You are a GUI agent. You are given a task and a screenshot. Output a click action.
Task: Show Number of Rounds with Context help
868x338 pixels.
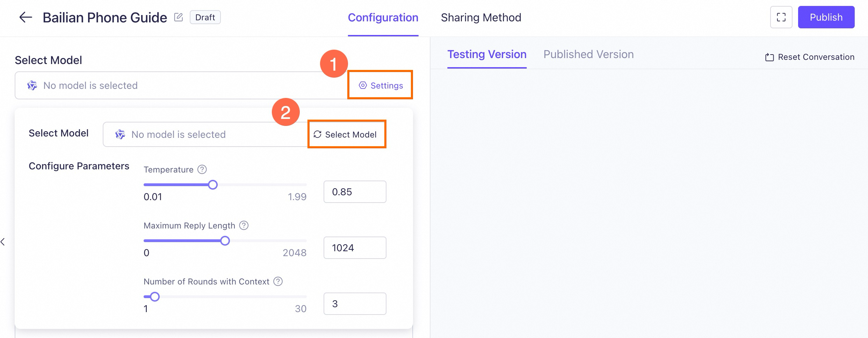278,281
